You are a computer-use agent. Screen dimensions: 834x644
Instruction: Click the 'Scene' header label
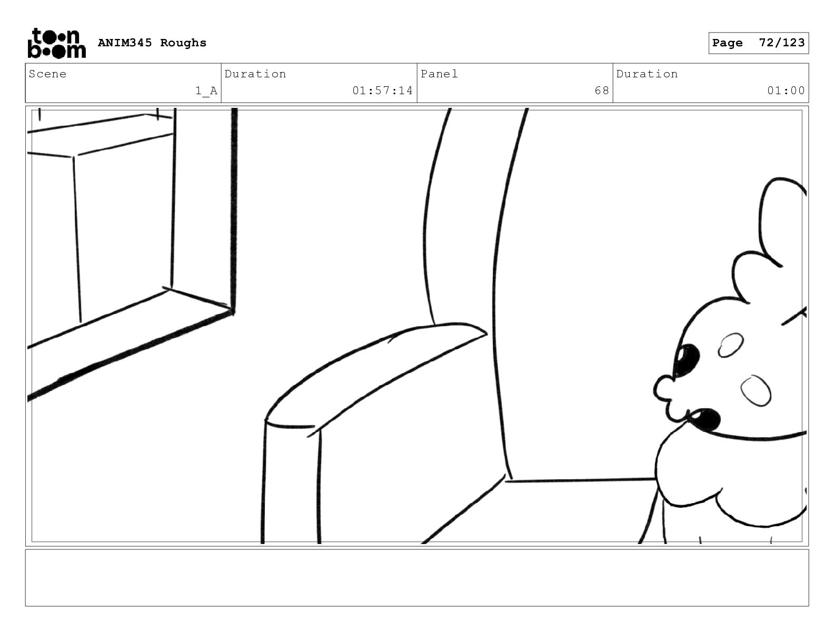(x=48, y=74)
